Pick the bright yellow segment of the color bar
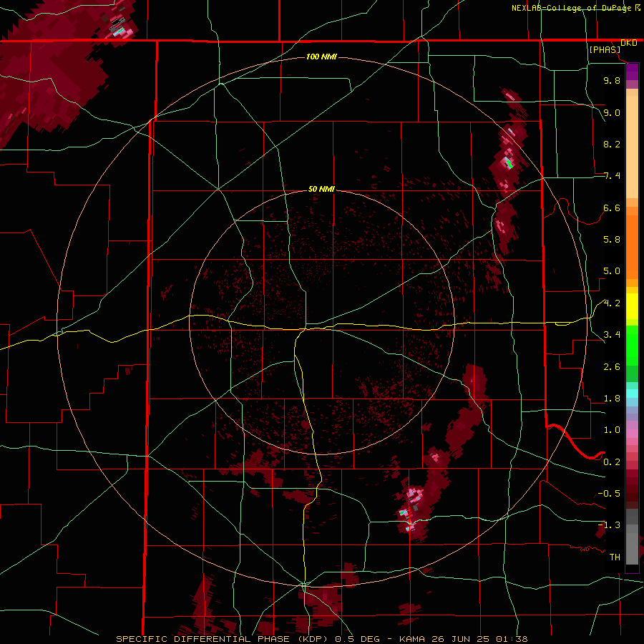This screenshot has width=644, height=644. [632, 306]
